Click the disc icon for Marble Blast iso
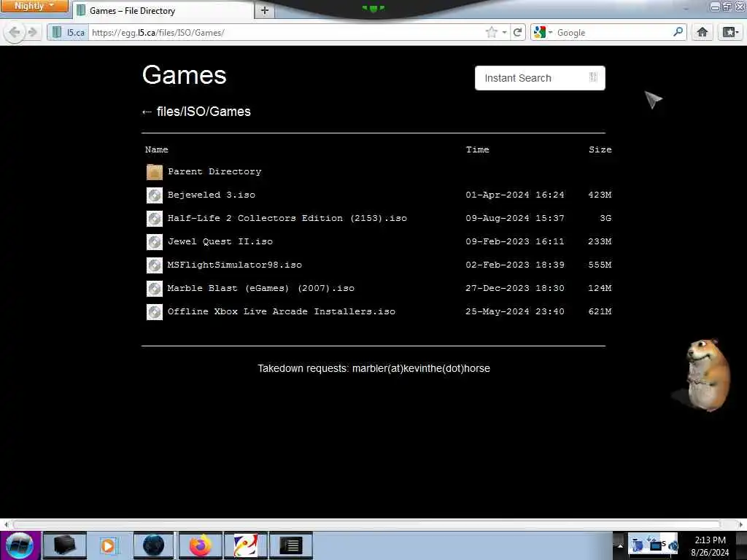 pyautogui.click(x=155, y=289)
